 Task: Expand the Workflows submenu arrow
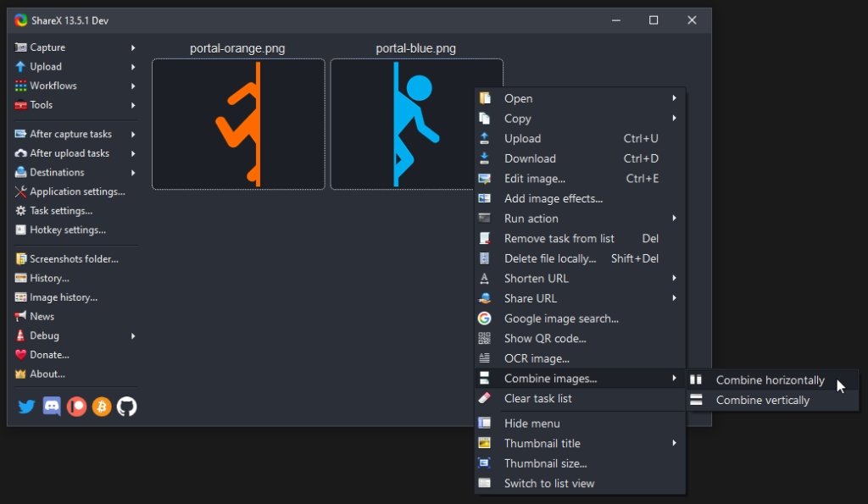[133, 86]
